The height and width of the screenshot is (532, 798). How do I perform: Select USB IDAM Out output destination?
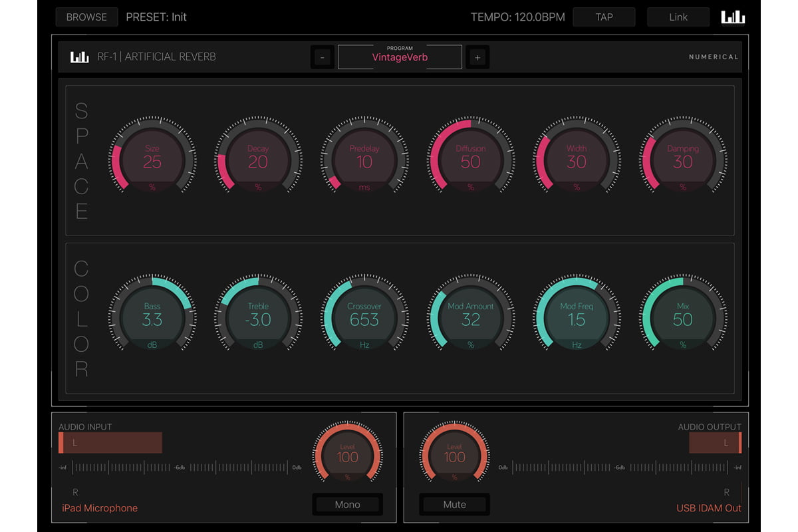click(x=709, y=508)
